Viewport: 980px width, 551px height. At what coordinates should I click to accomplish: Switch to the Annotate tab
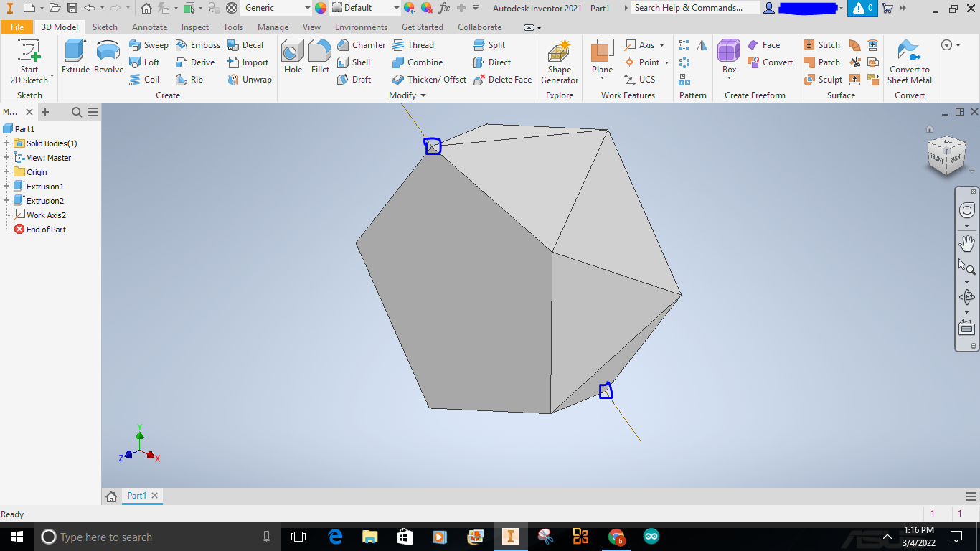[149, 27]
